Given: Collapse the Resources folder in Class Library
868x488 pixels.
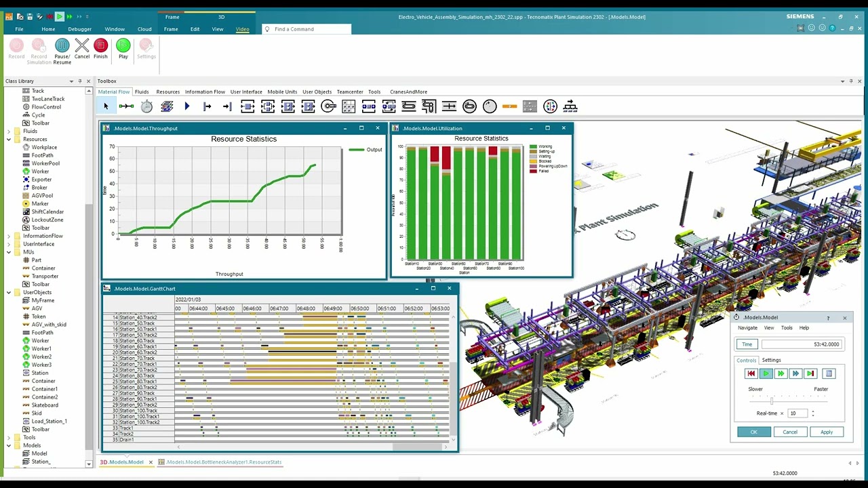Looking at the screenshot, I should (9, 139).
